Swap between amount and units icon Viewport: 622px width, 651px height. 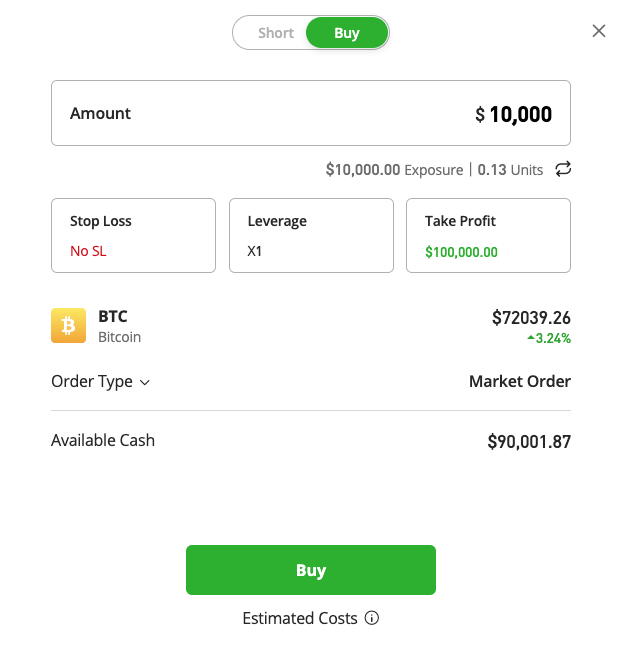coord(564,169)
